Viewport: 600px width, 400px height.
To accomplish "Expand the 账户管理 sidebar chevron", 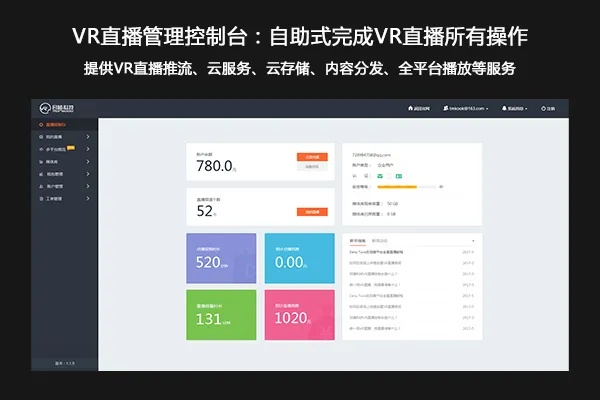I will [x=88, y=186].
